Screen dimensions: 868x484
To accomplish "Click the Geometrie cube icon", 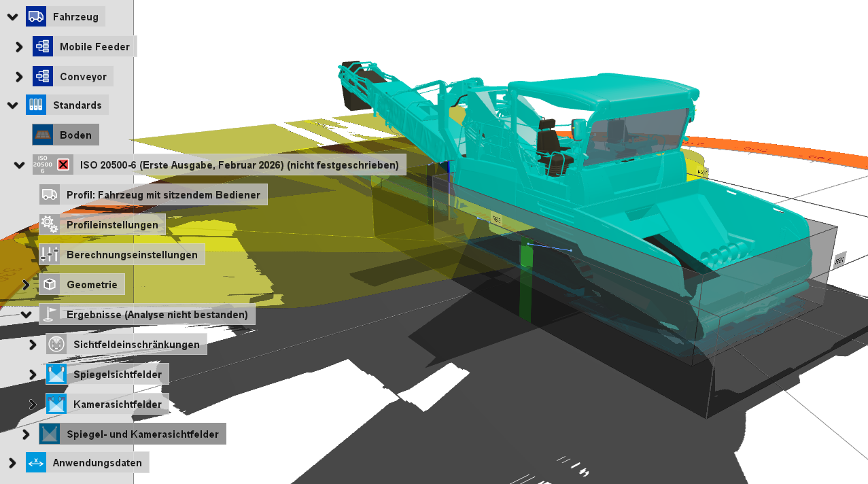I will (x=50, y=284).
